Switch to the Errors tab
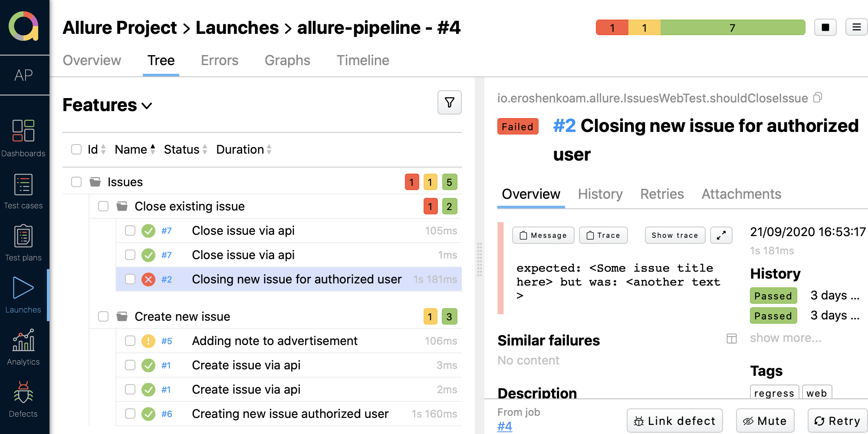This screenshot has height=434, width=868. (220, 60)
